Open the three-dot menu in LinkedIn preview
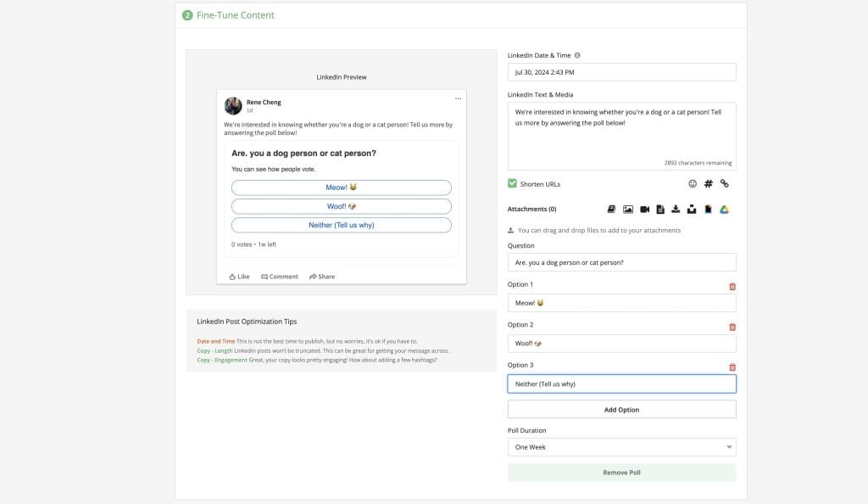 (459, 98)
